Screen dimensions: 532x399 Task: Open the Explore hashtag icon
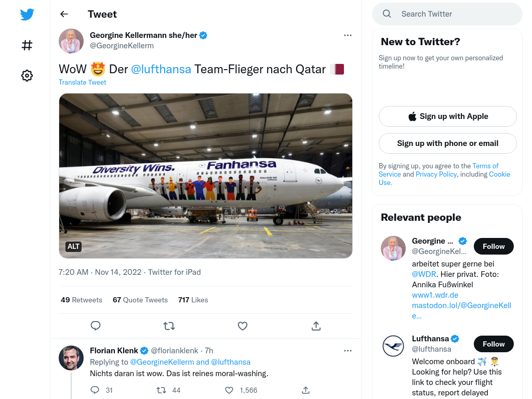(x=27, y=45)
